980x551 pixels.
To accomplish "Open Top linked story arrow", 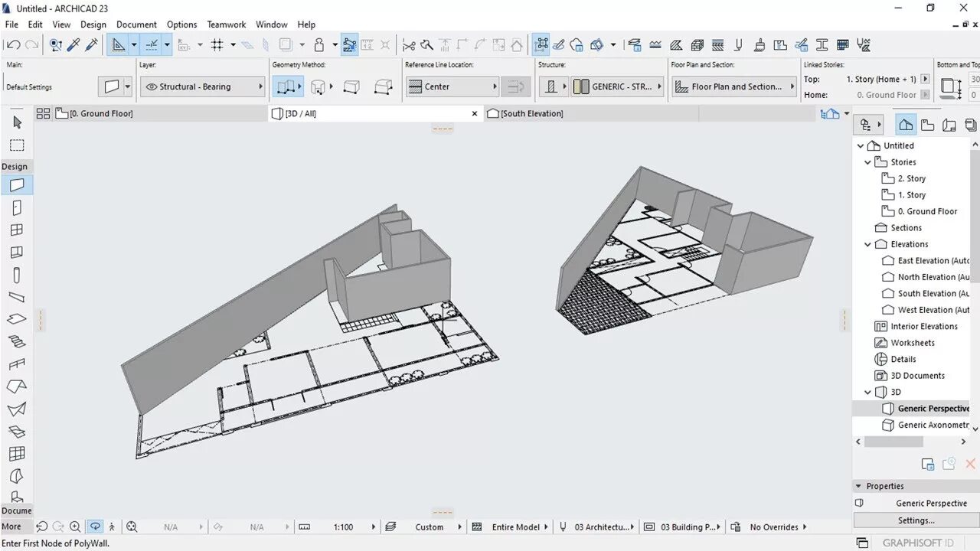I will click(925, 79).
